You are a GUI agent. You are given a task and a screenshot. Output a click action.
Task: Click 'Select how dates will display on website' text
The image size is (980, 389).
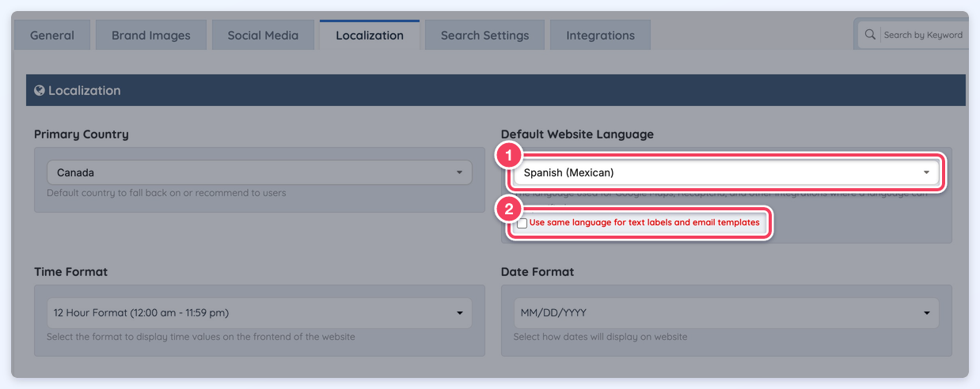pyautogui.click(x=601, y=337)
